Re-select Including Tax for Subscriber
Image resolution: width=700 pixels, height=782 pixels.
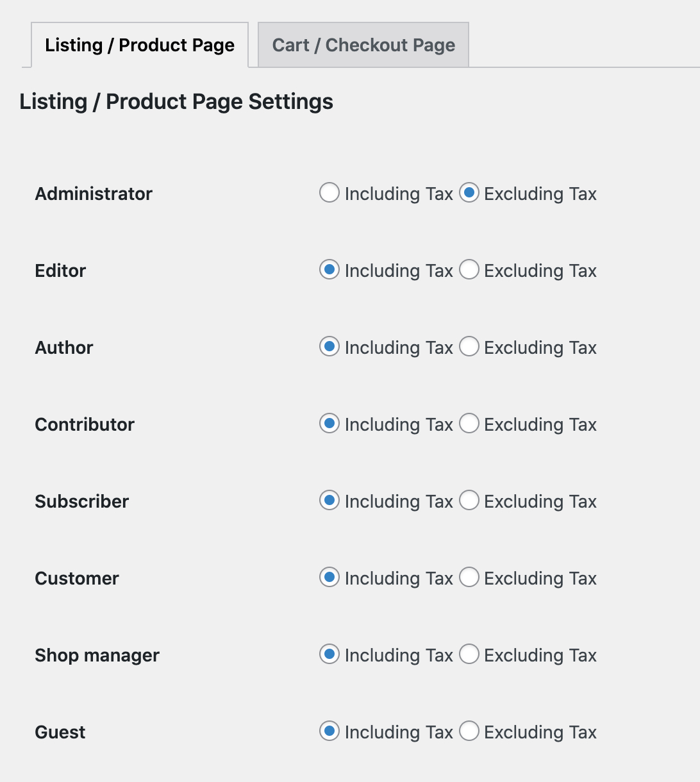(x=329, y=501)
